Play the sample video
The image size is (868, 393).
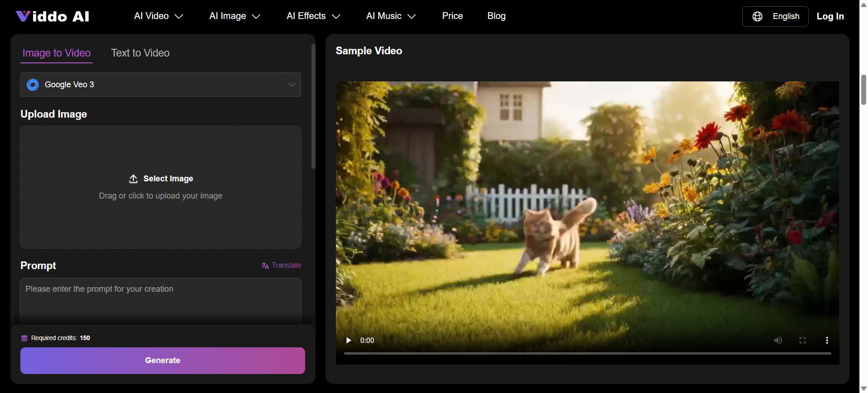349,340
